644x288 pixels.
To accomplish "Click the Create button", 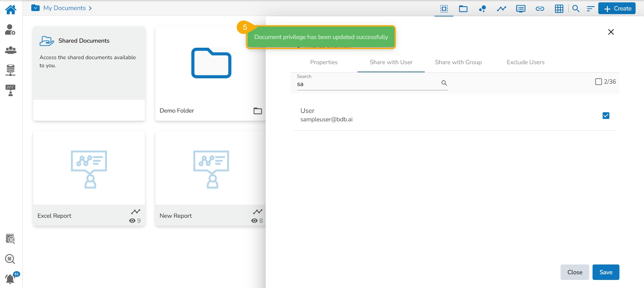I will [x=617, y=9].
